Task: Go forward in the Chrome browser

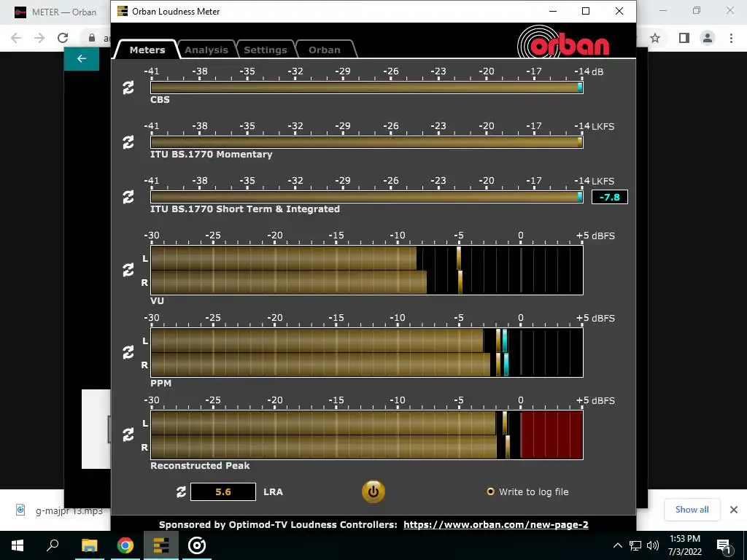Action: 39,38
